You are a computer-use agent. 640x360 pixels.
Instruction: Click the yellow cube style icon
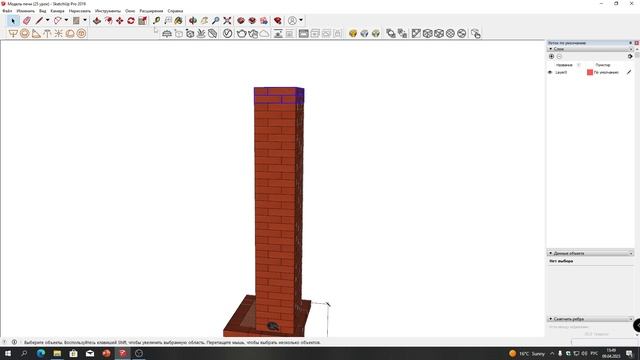(x=353, y=33)
